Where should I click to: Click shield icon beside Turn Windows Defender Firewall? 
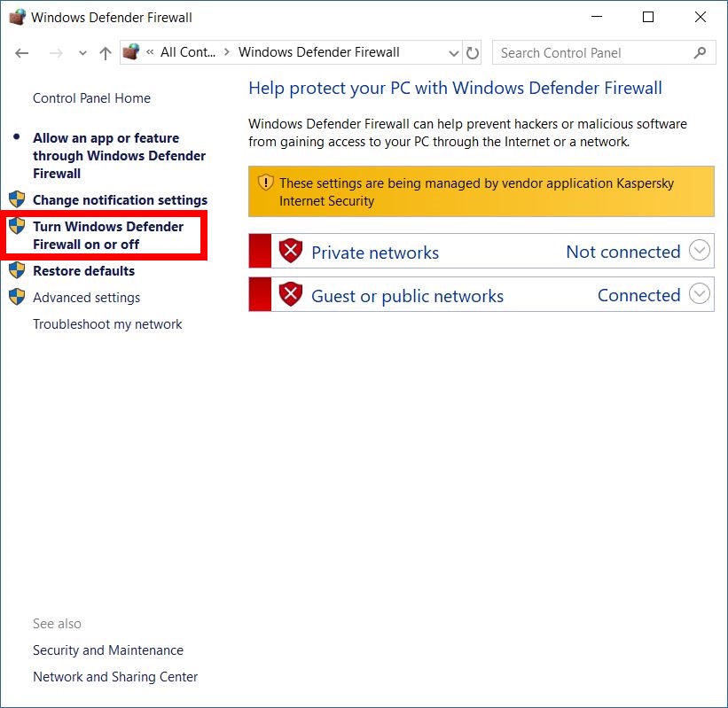tap(17, 225)
